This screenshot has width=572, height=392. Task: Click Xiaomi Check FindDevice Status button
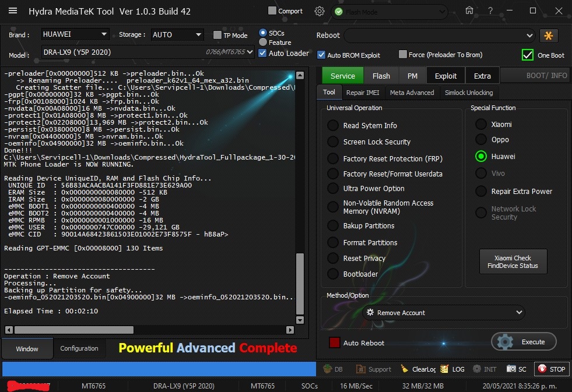click(x=513, y=262)
